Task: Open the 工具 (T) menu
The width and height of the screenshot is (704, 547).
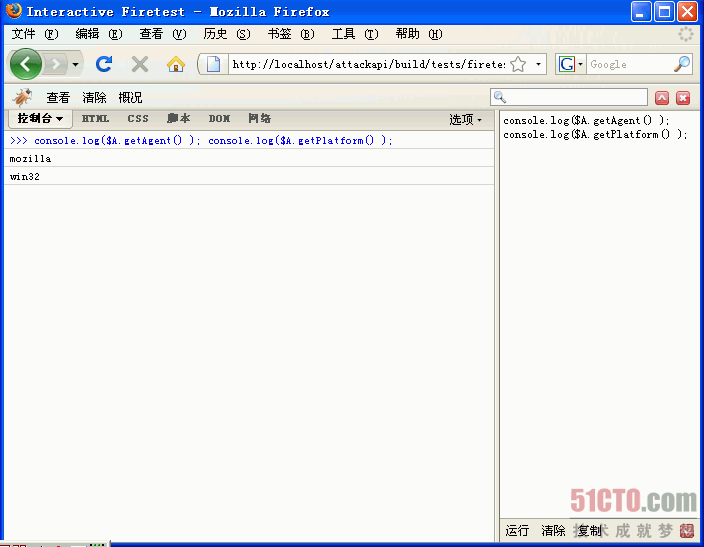Action: (355, 34)
